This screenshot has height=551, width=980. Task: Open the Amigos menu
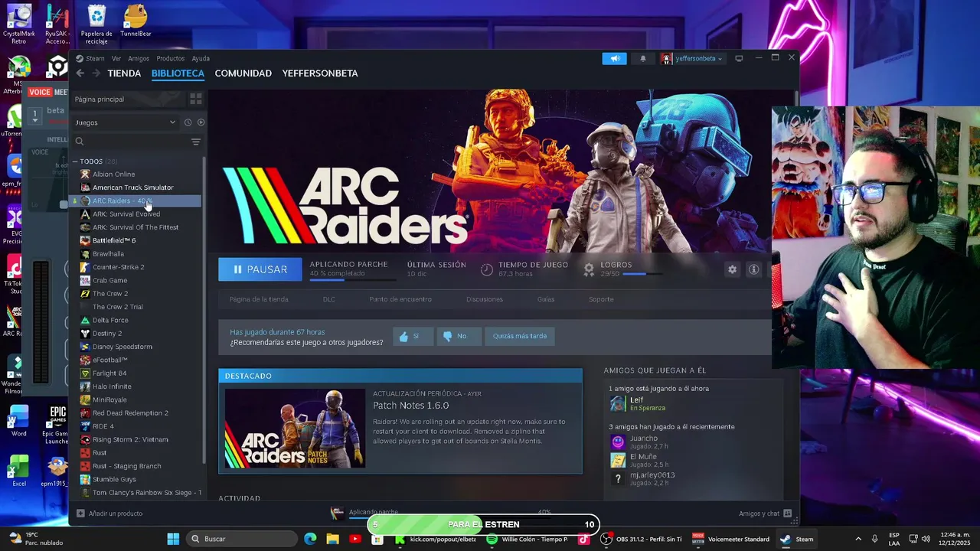[139, 58]
